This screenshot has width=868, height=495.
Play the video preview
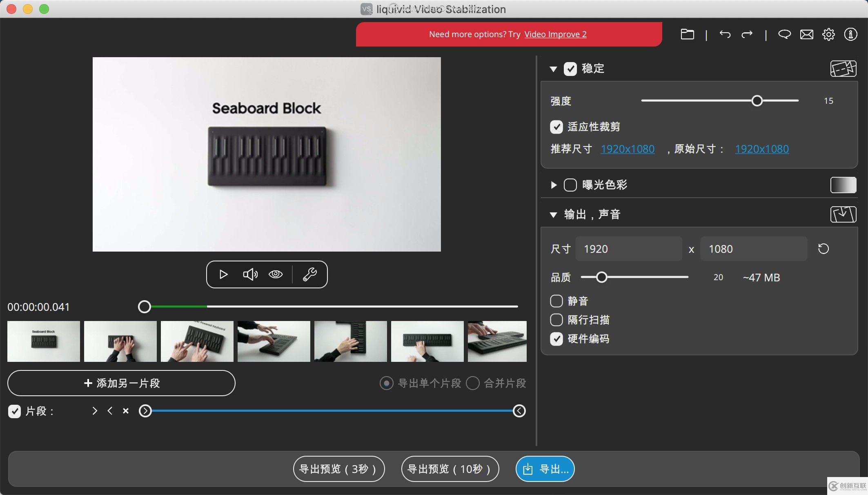[x=223, y=274]
